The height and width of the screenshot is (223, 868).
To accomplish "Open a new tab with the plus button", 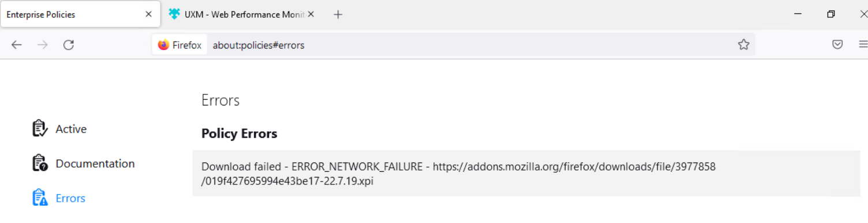I will (338, 14).
